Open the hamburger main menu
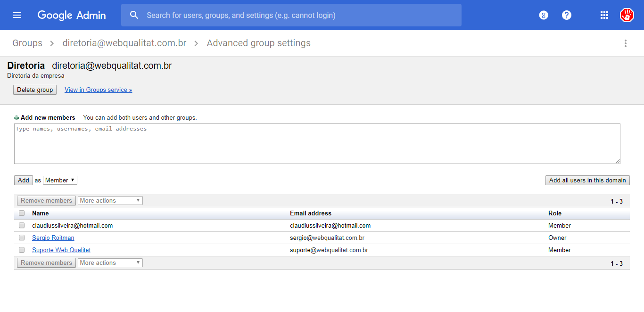 [17, 15]
